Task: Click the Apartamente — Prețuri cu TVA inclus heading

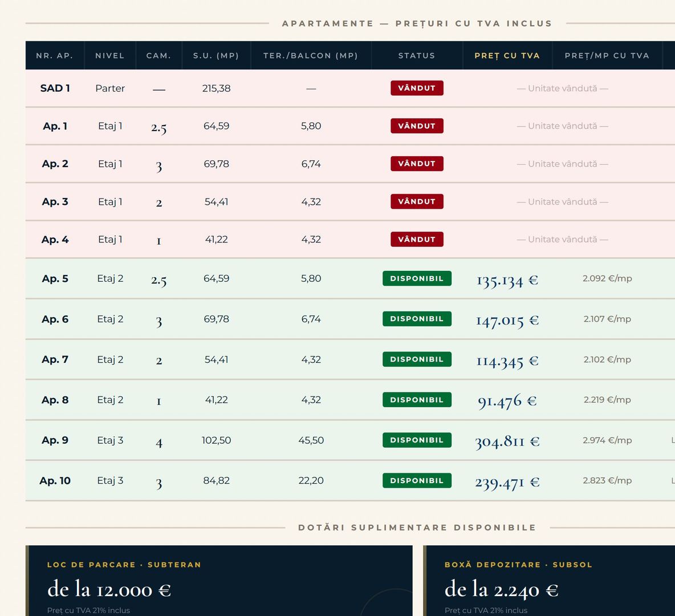Action: pyautogui.click(x=417, y=24)
